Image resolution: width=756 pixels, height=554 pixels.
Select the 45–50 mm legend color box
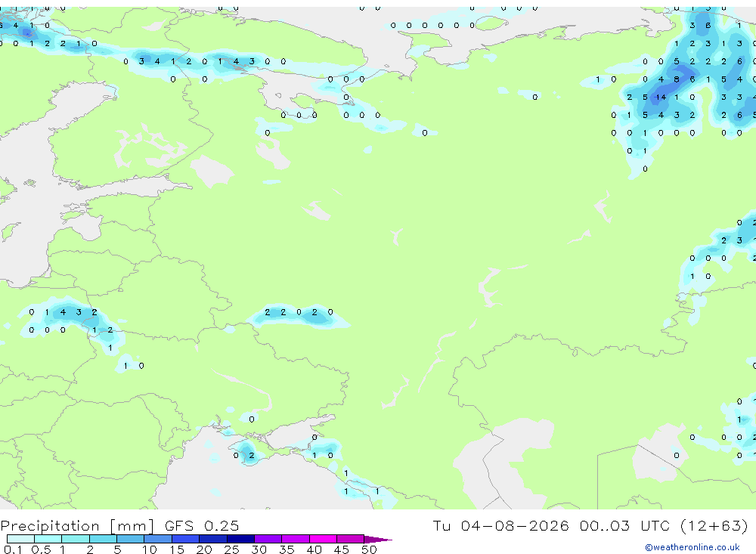click(x=351, y=539)
